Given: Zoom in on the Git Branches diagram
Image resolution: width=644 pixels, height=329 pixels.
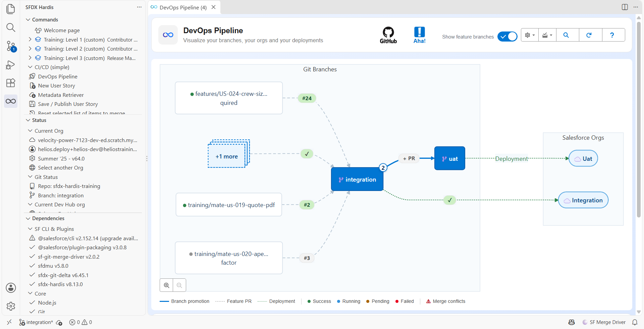Looking at the screenshot, I should pos(166,285).
